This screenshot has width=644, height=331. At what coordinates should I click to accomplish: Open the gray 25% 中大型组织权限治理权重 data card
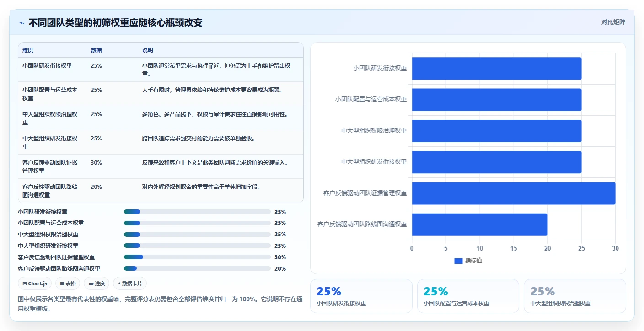click(x=575, y=296)
